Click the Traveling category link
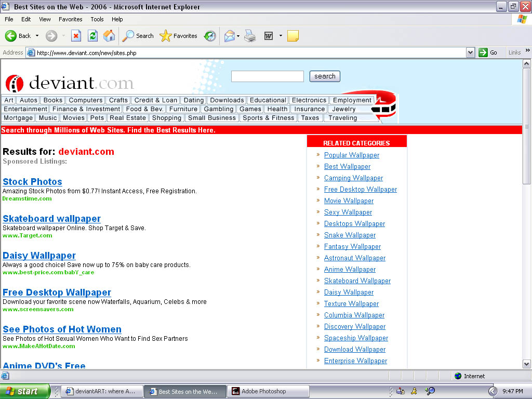The width and height of the screenshot is (532, 399). [343, 118]
